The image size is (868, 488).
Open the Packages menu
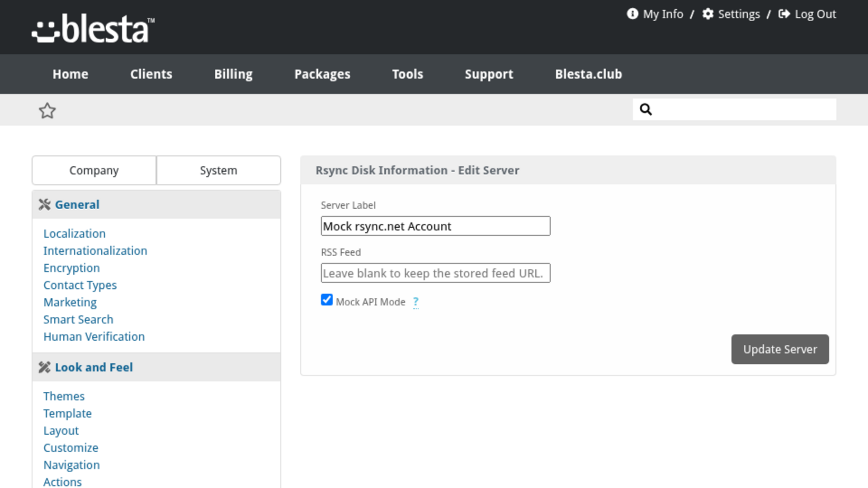(322, 74)
